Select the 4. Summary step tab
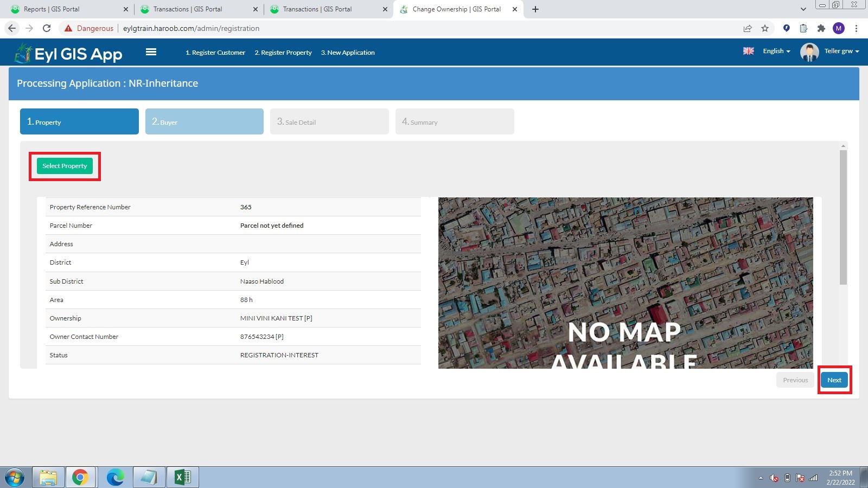This screenshot has width=868, height=488. (x=455, y=121)
